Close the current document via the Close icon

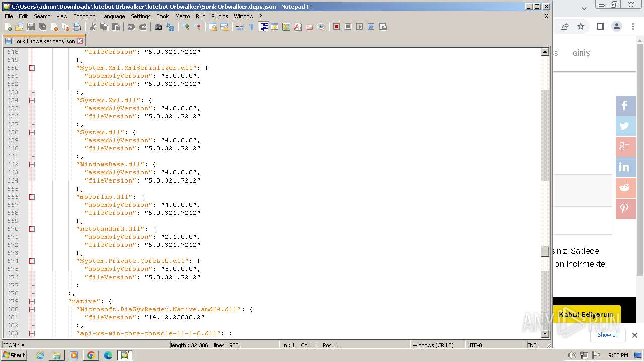(x=54, y=27)
